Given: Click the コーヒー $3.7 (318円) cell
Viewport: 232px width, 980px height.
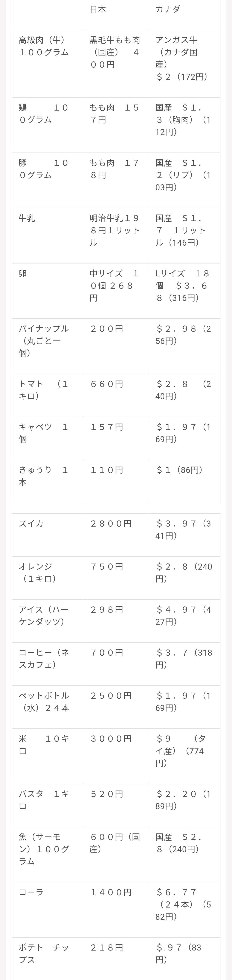Looking at the screenshot, I should [x=184, y=664].
